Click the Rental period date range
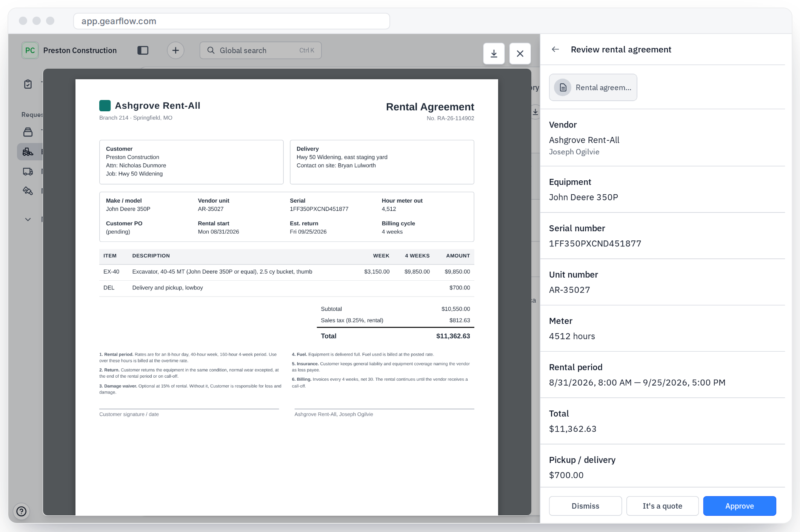This screenshot has width=800, height=532. (x=637, y=383)
